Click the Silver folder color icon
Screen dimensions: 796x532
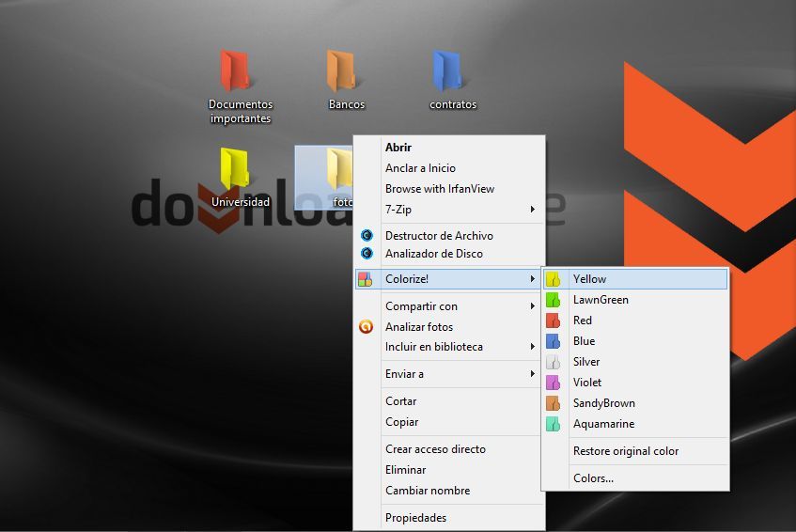pos(553,362)
